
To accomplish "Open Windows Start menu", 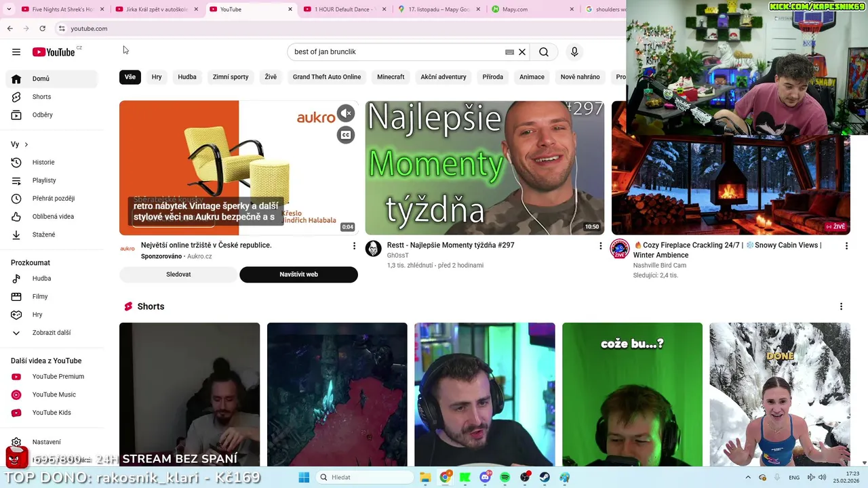I will point(304,477).
